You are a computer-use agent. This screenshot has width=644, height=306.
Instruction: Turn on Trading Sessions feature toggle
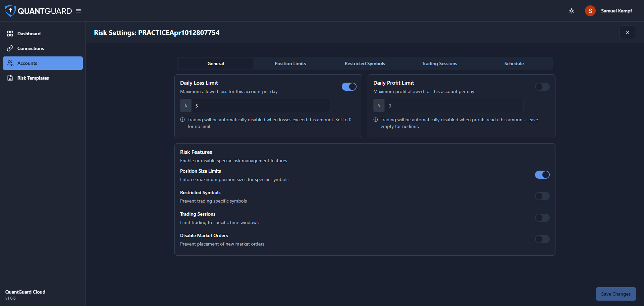click(542, 218)
